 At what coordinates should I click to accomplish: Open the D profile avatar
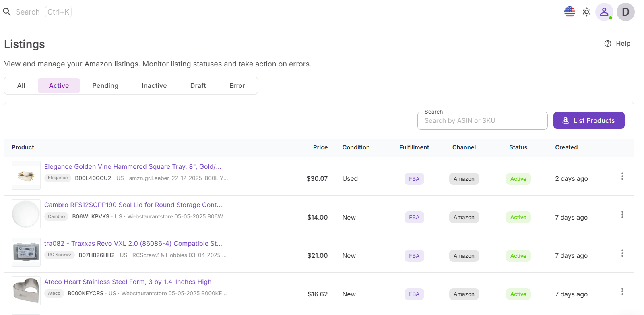[x=625, y=12]
